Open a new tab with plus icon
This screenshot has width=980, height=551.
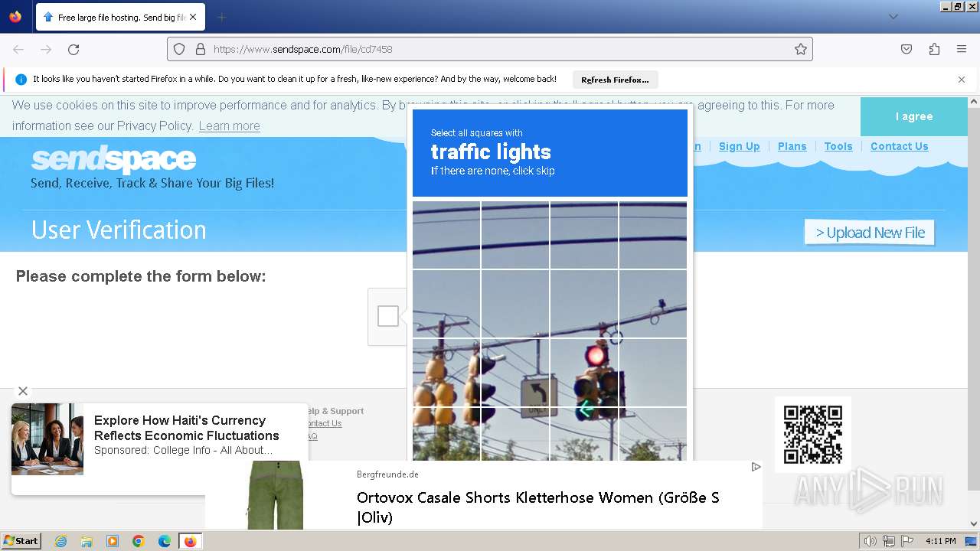pos(221,17)
